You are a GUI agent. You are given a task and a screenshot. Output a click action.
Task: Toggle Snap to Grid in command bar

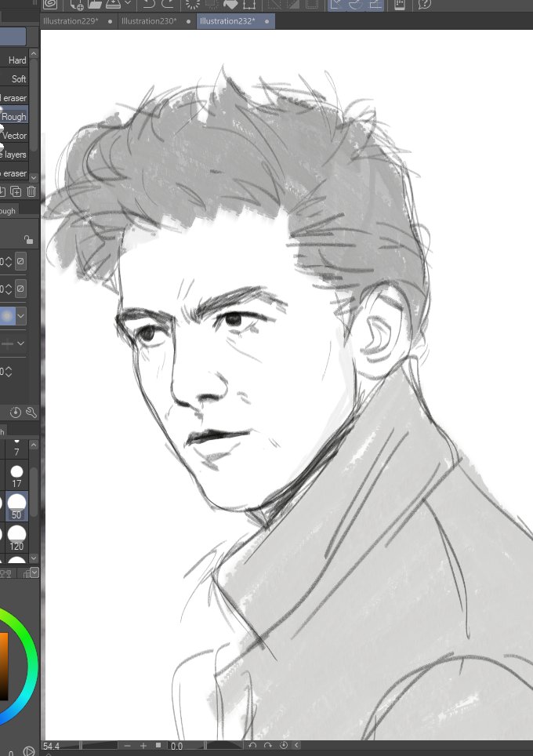click(375, 5)
